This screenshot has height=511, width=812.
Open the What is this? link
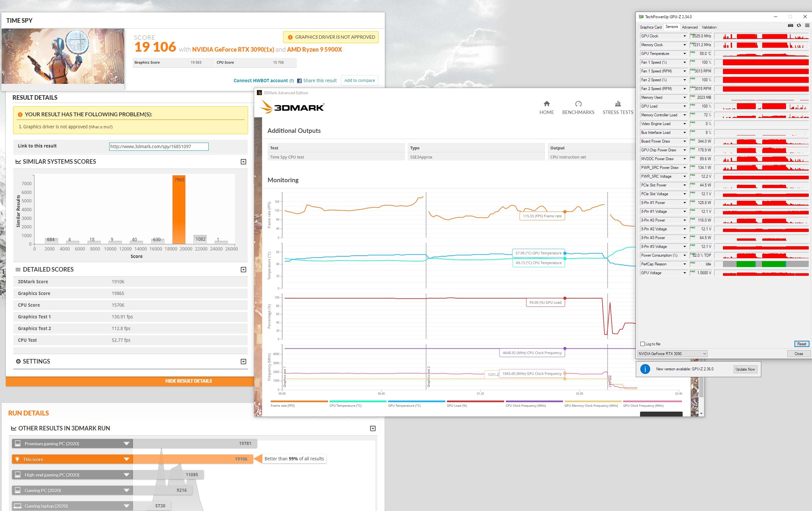coord(100,127)
